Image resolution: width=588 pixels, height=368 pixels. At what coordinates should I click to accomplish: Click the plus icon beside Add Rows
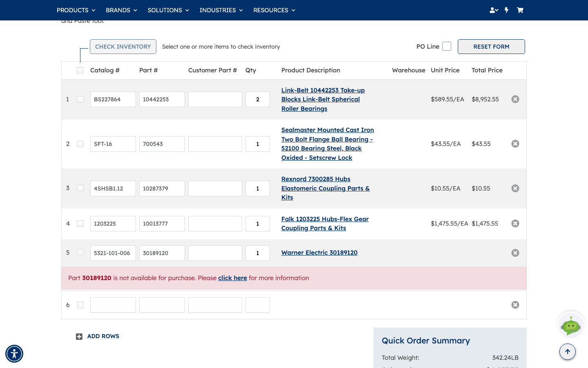point(79,337)
